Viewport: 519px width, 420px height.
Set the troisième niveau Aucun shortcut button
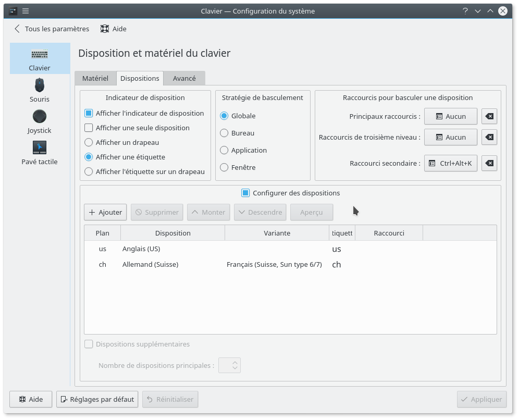[451, 137]
